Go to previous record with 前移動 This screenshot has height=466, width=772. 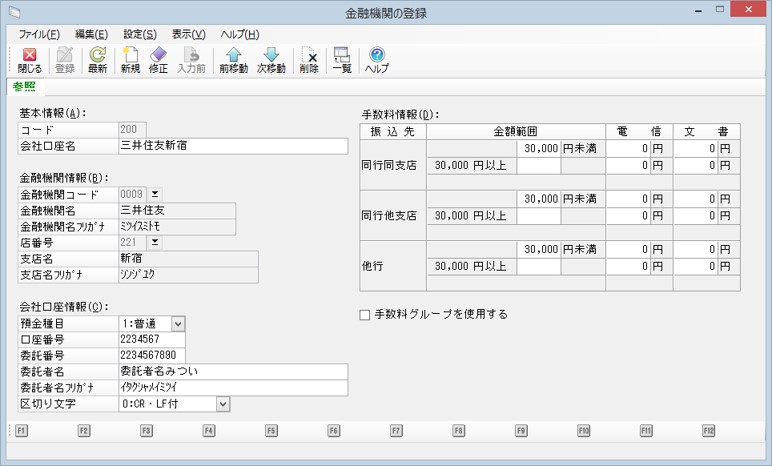tap(233, 61)
